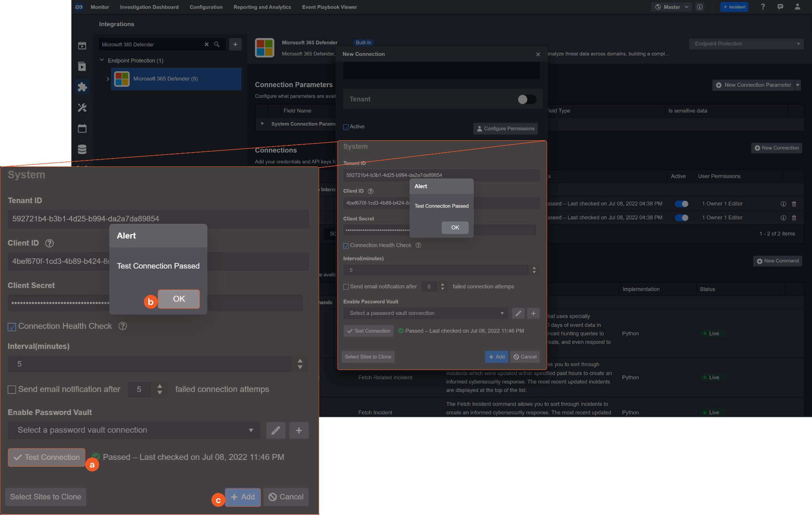The image size is (812, 515).
Task: Open the Investigation Dashboard menu
Action: tap(149, 7)
